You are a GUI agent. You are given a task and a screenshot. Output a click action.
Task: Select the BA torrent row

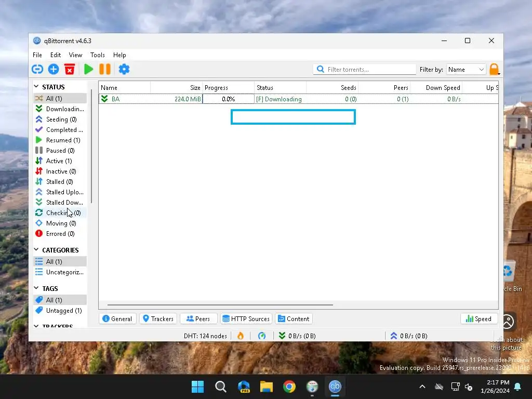(299, 99)
